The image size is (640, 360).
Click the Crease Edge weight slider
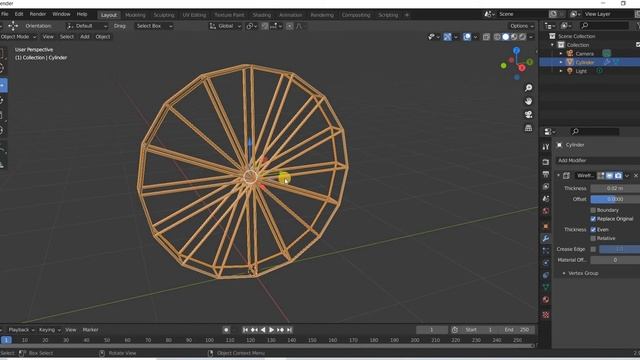pyautogui.click(x=619, y=249)
